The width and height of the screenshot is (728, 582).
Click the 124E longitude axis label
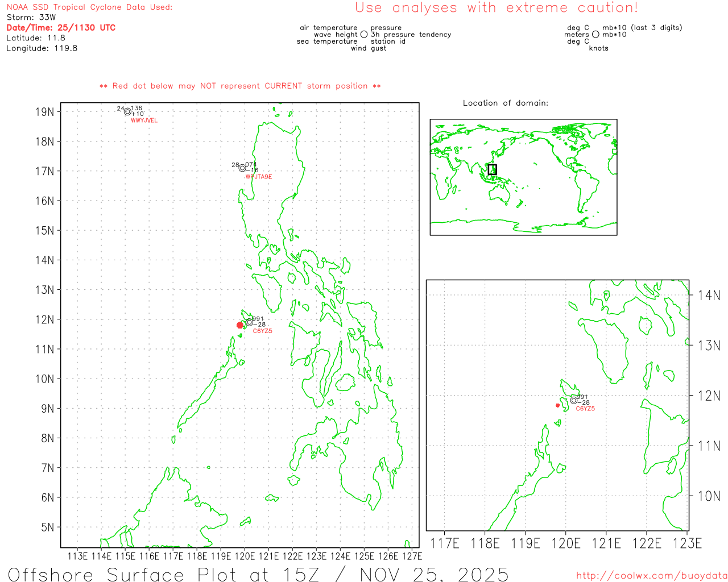(x=341, y=556)
